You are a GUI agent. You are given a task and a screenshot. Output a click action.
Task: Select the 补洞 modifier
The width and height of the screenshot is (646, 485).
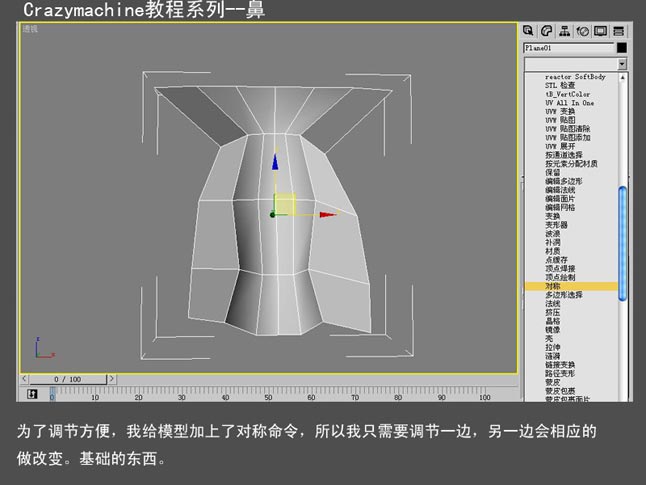pyautogui.click(x=553, y=242)
